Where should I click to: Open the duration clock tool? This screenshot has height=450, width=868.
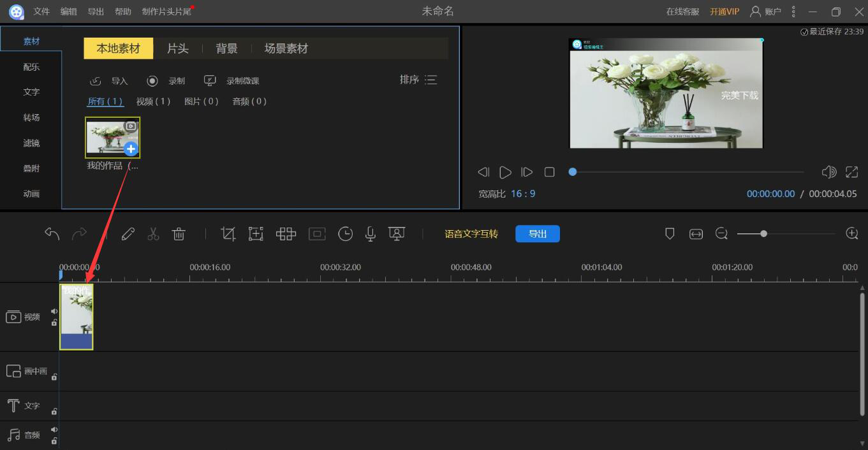[345, 234]
